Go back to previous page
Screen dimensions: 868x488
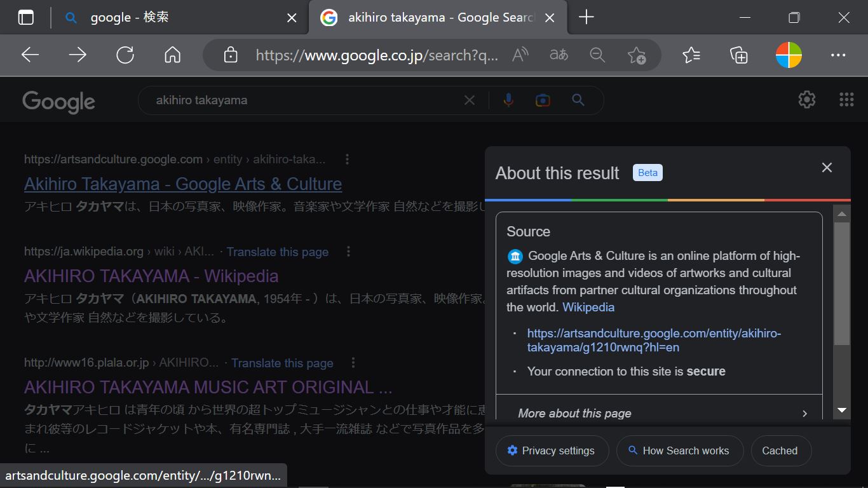(x=31, y=55)
